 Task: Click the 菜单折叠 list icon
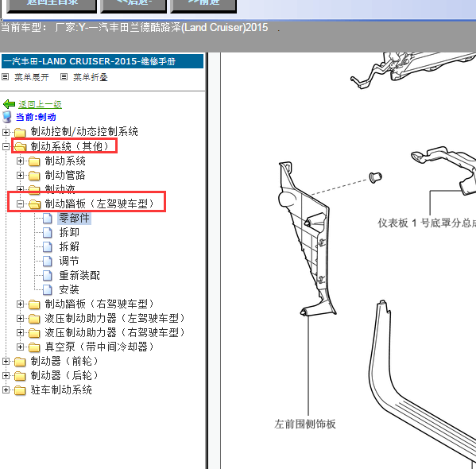click(x=64, y=77)
